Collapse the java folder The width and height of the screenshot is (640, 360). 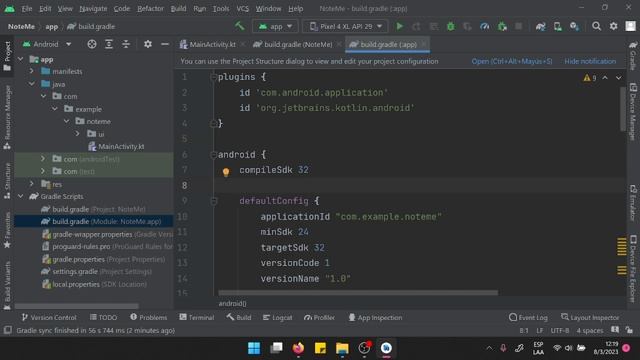click(x=32, y=84)
